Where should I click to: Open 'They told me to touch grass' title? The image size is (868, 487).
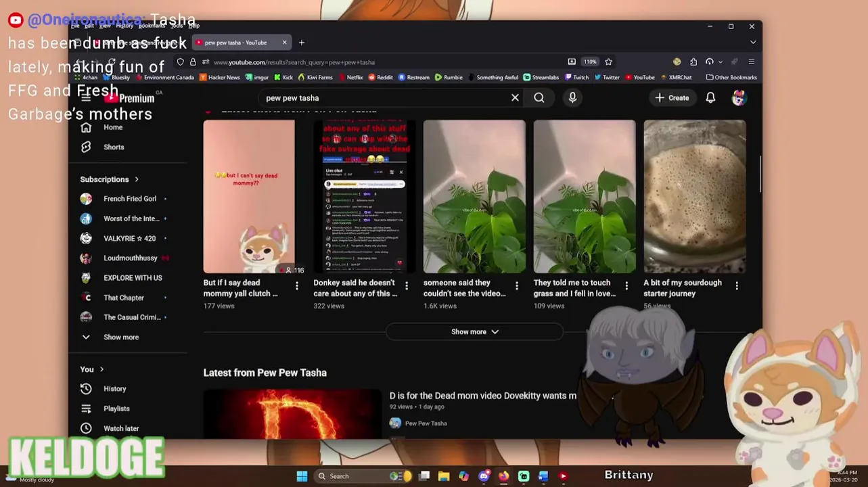click(x=574, y=288)
